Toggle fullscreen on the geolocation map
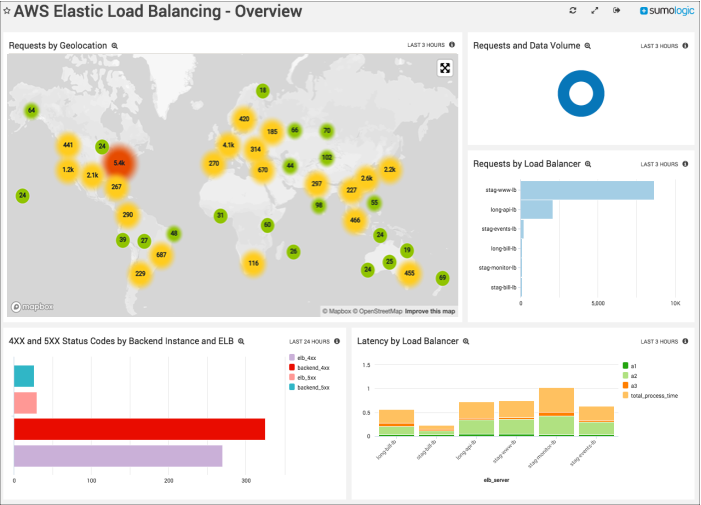This screenshot has height=505, width=701. coord(445,68)
